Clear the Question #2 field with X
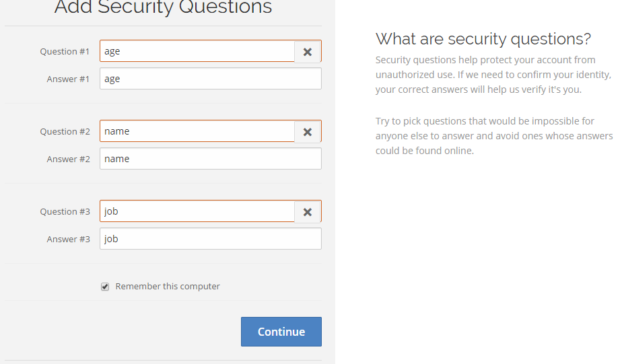This screenshot has width=622, height=364. coord(308,132)
